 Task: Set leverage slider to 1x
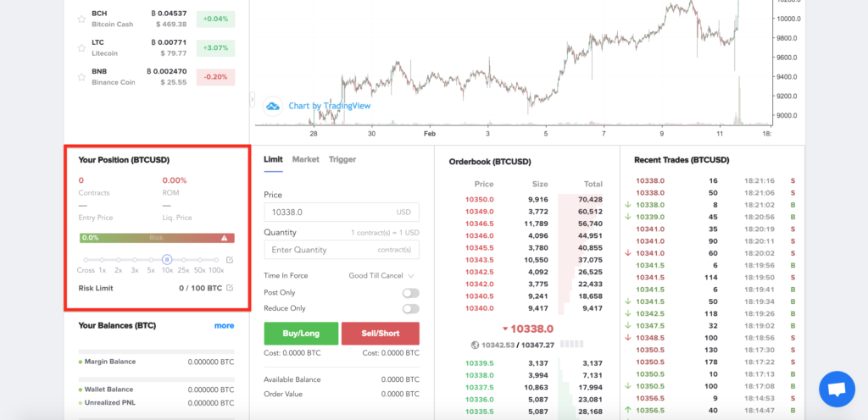point(102,260)
